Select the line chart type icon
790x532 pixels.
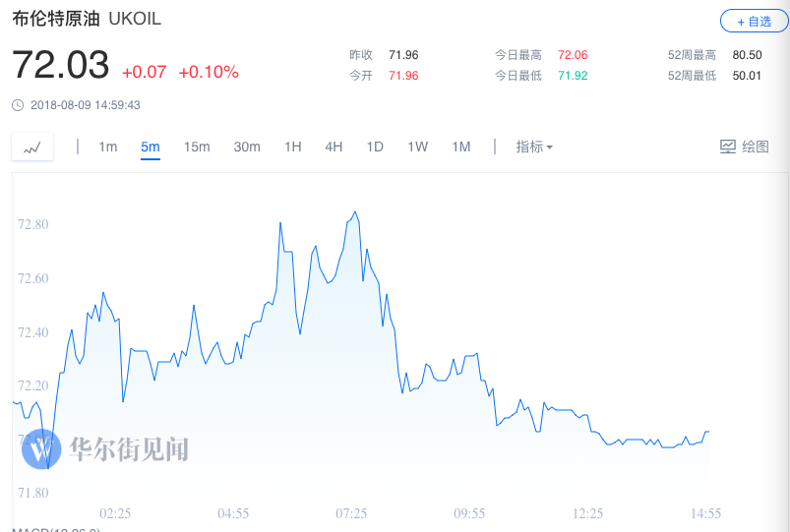(x=32, y=148)
